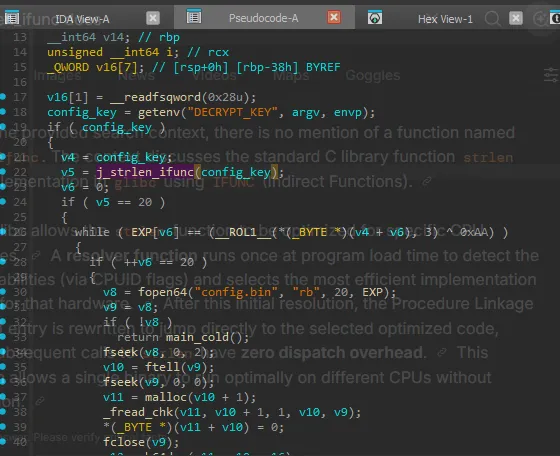Viewport: 560px width, 456px height.
Task: Toggle breakpoint dot on line 39
Action: (3, 426)
